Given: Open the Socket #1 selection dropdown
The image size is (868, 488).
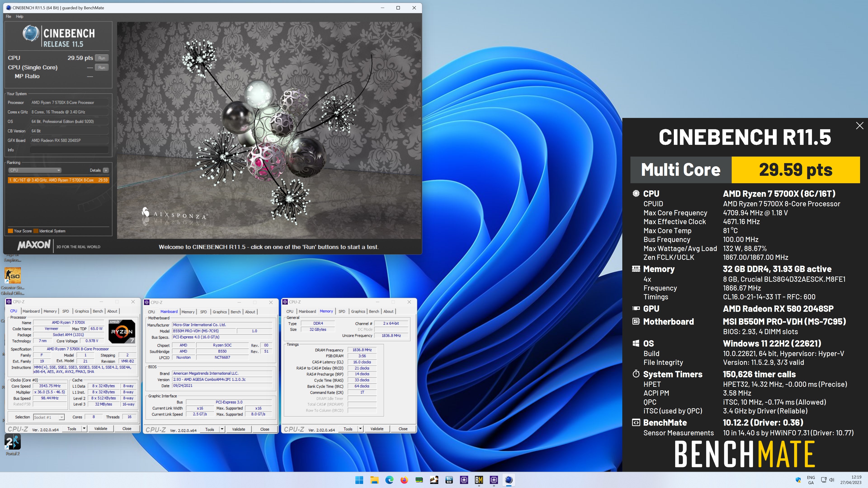Looking at the screenshot, I should (x=49, y=417).
